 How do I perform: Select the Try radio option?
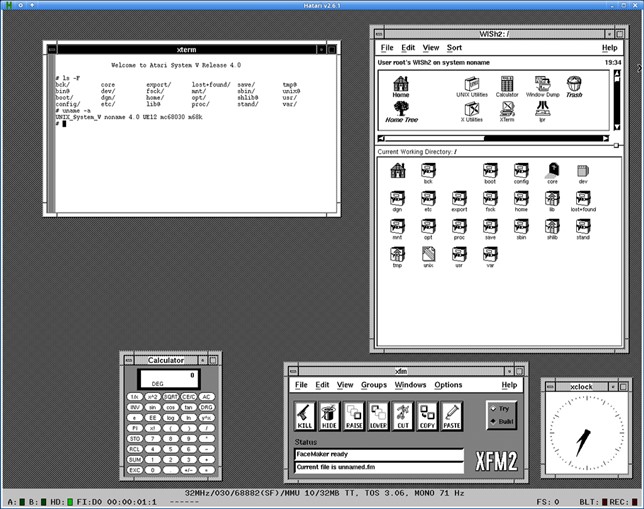click(x=492, y=409)
